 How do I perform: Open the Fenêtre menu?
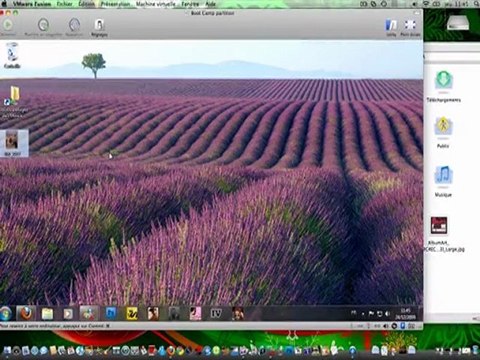(x=190, y=4)
